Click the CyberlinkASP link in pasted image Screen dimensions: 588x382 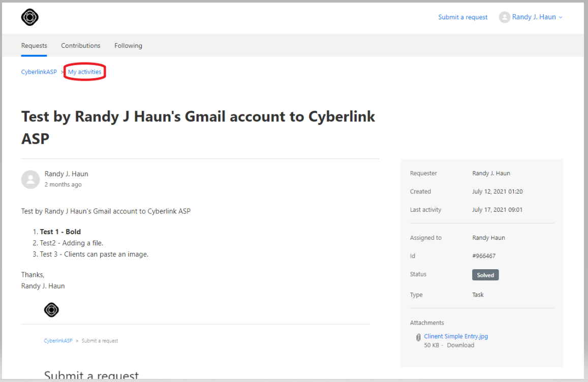pyautogui.click(x=58, y=341)
